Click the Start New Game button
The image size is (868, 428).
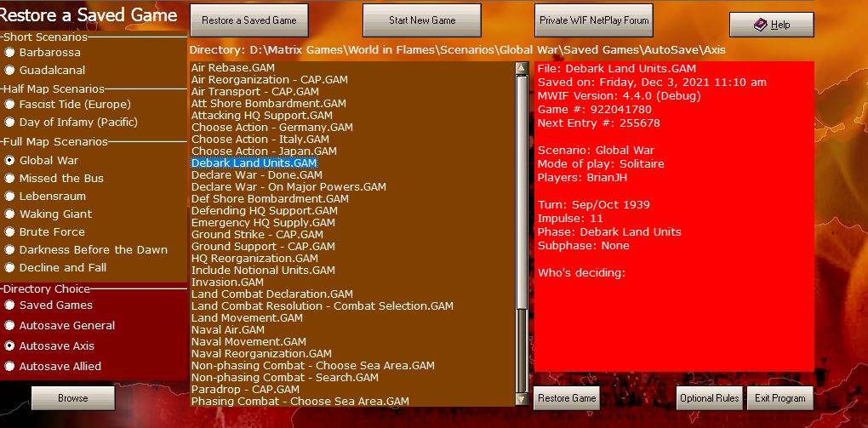click(x=422, y=20)
